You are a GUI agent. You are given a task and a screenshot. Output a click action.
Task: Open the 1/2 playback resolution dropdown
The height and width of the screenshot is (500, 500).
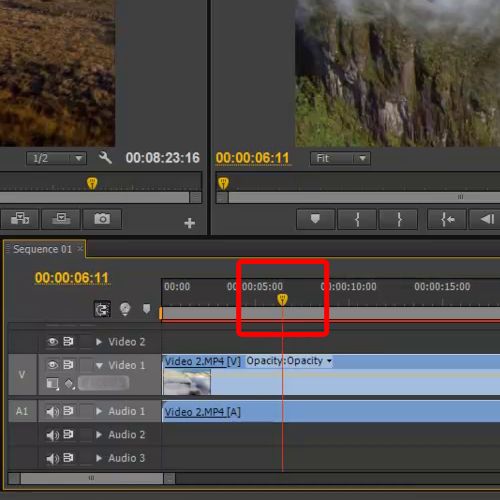click(x=57, y=158)
